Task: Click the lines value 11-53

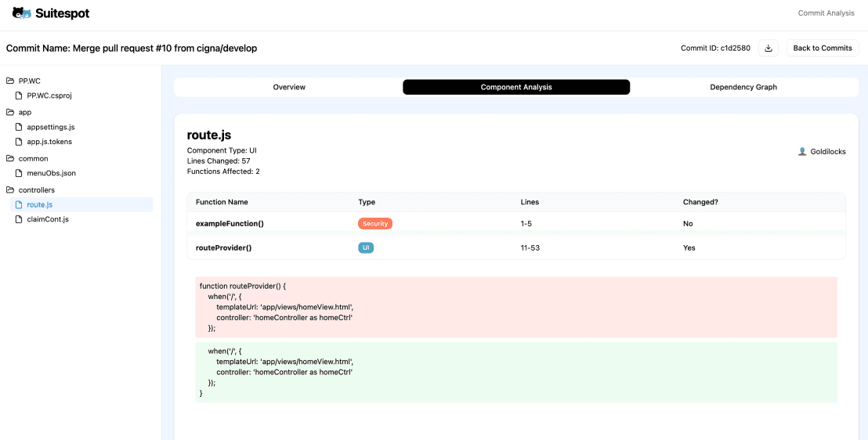Action: tap(530, 248)
